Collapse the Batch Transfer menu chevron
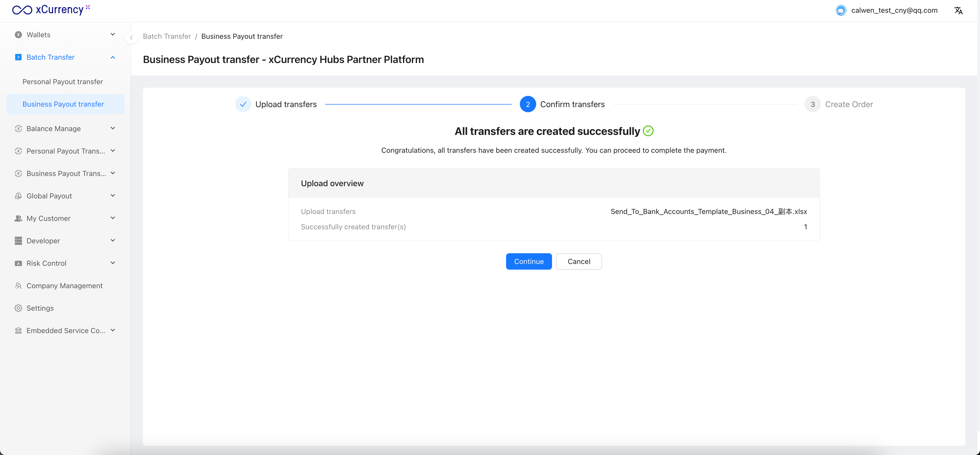The height and width of the screenshot is (455, 980). [x=113, y=57]
